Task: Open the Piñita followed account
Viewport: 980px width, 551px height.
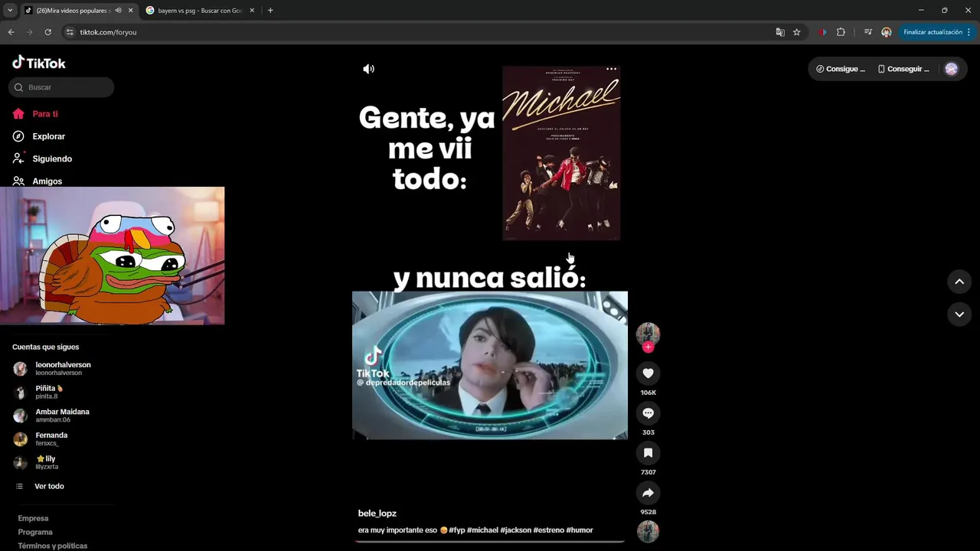Action: tap(38, 392)
